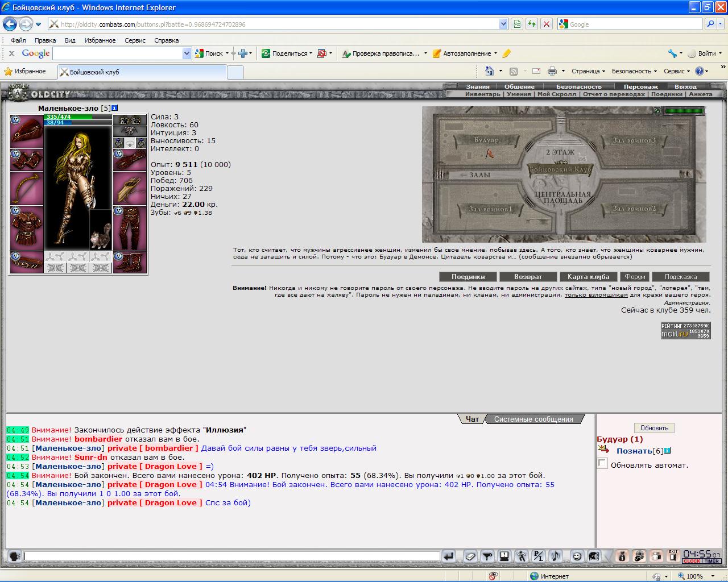Image resolution: width=728 pixels, height=582 pixels.
Task: Click the Познать player name link
Action: click(634, 451)
